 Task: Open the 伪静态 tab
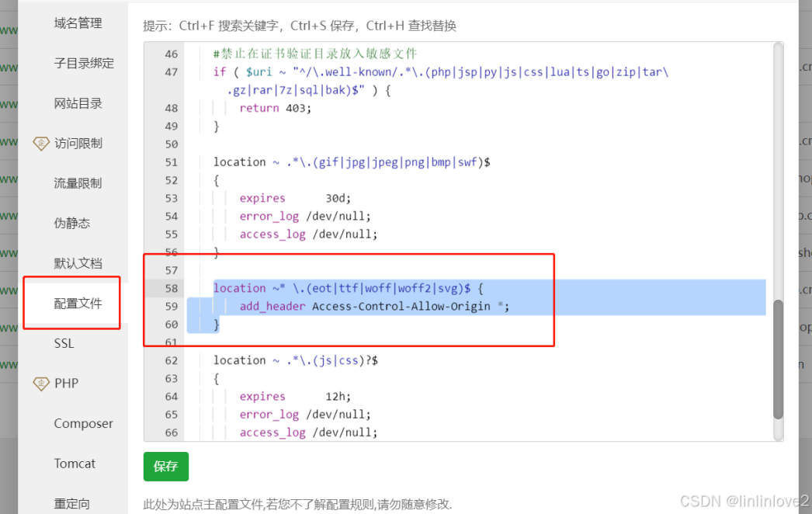click(x=72, y=223)
